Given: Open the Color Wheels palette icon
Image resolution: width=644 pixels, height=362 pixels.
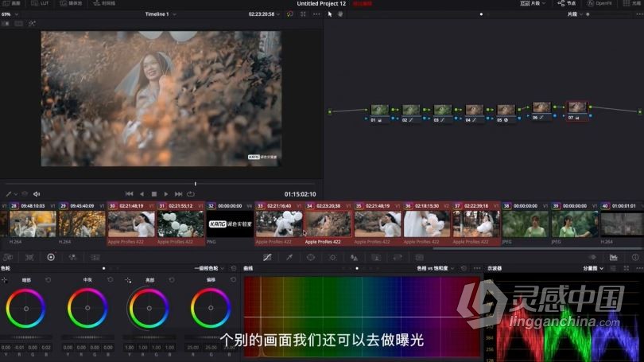Looking at the screenshot, I should click(x=51, y=257).
